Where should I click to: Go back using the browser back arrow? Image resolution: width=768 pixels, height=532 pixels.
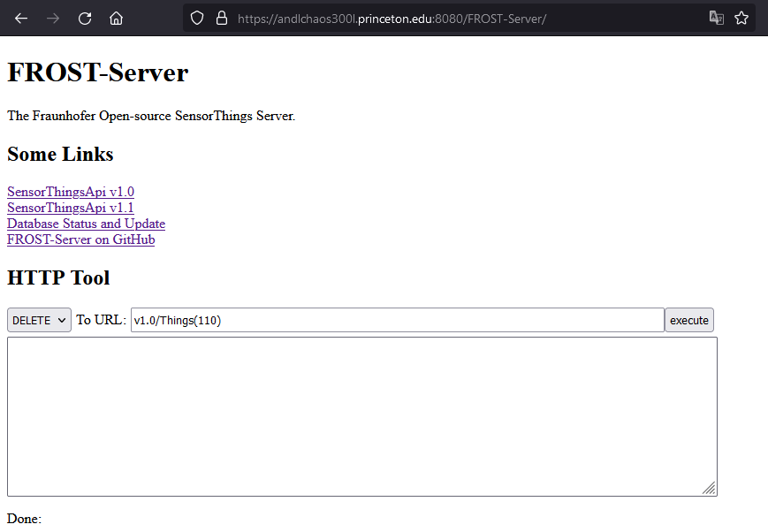click(21, 18)
